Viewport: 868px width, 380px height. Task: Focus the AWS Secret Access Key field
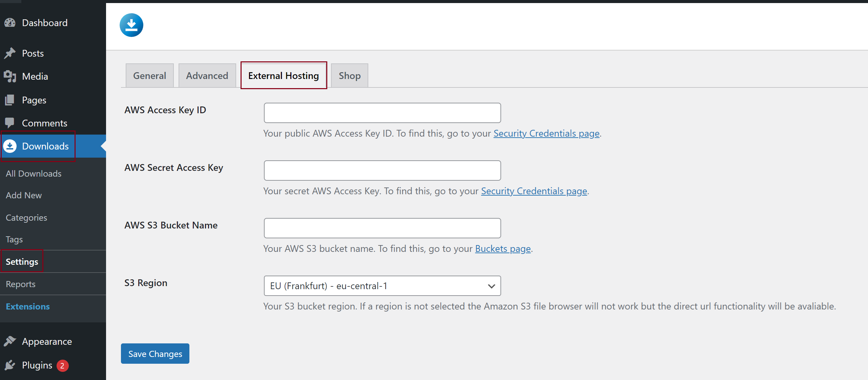point(382,171)
